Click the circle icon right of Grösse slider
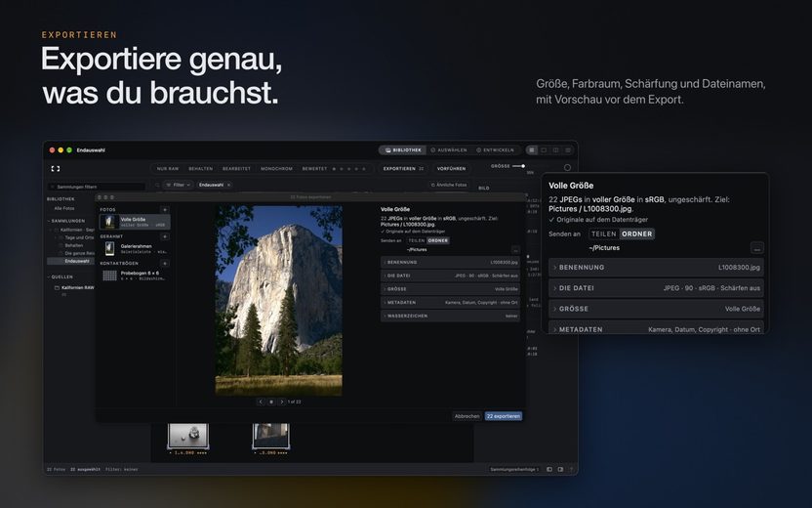Image resolution: width=812 pixels, height=508 pixels. [567, 167]
